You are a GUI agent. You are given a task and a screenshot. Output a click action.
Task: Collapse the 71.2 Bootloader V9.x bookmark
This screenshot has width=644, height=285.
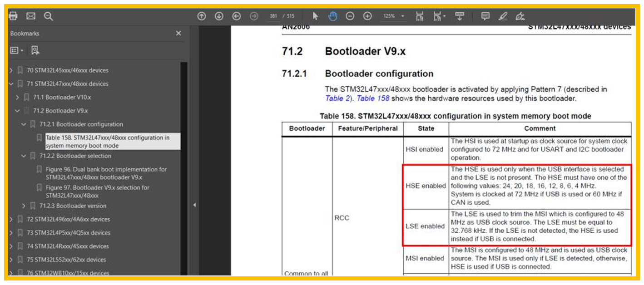click(18, 111)
